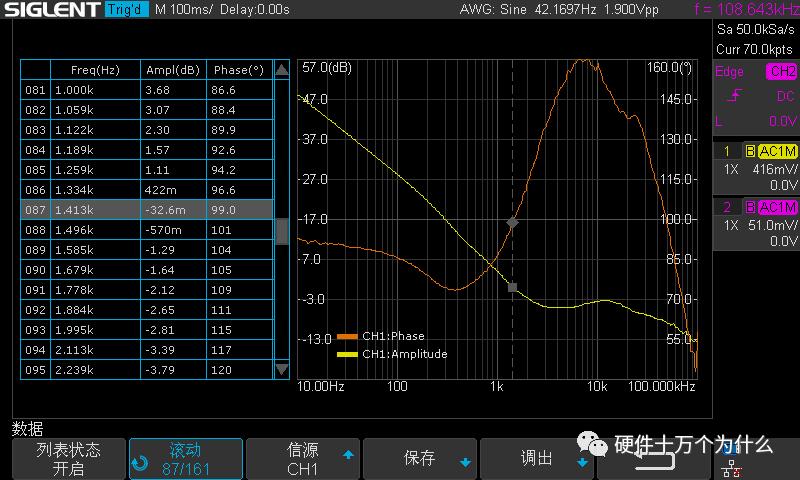Open the network LAN status icon
Viewport: 800px width, 480px height.
pos(732,468)
